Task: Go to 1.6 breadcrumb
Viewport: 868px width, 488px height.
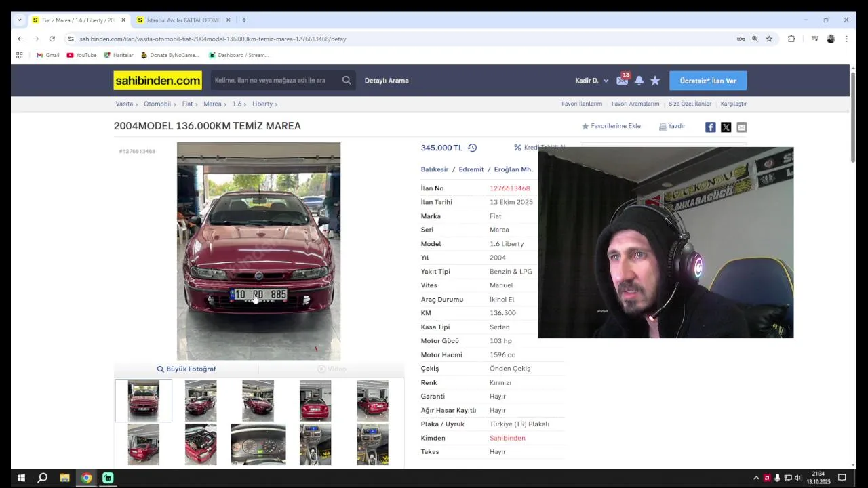Action: pos(237,104)
